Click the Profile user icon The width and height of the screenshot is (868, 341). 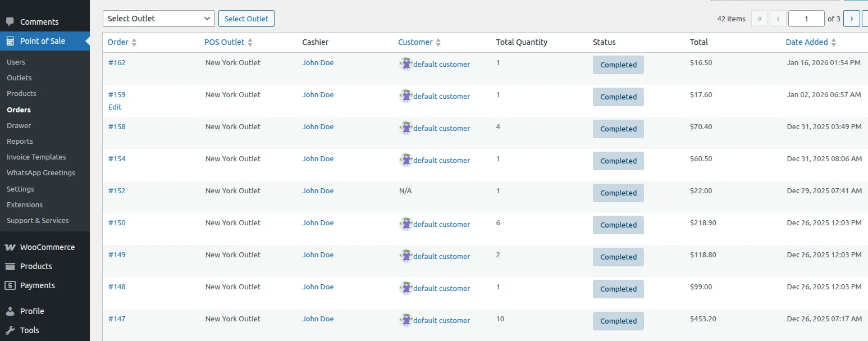pyautogui.click(x=10, y=311)
